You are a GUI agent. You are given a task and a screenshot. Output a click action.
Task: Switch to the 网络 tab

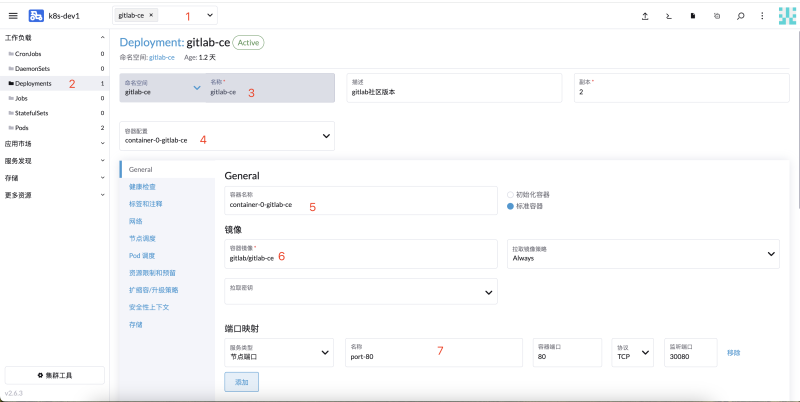[136, 221]
